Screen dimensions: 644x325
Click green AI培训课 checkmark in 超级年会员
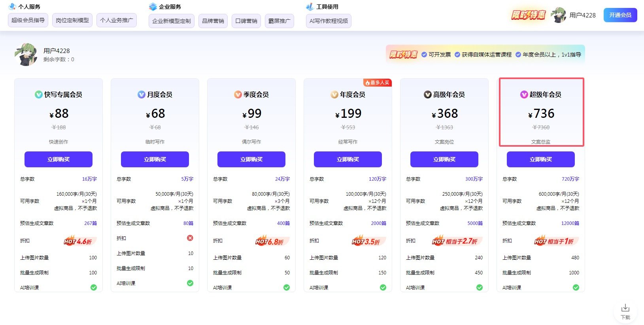pos(576,287)
